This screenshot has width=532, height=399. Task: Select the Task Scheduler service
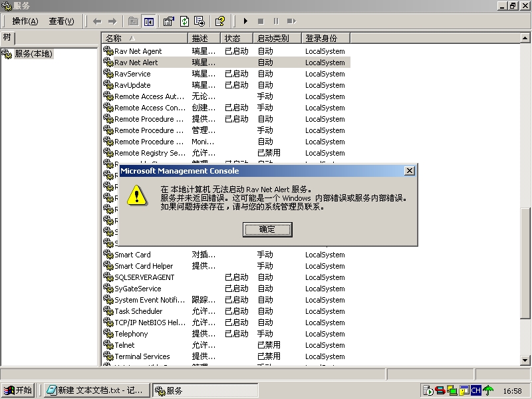coord(138,311)
